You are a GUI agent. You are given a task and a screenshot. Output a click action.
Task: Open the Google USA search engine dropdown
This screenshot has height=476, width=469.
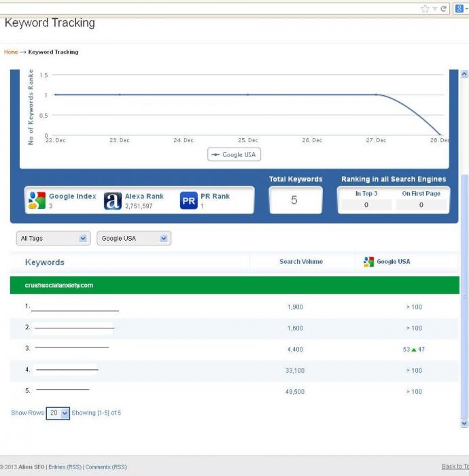[x=134, y=238]
